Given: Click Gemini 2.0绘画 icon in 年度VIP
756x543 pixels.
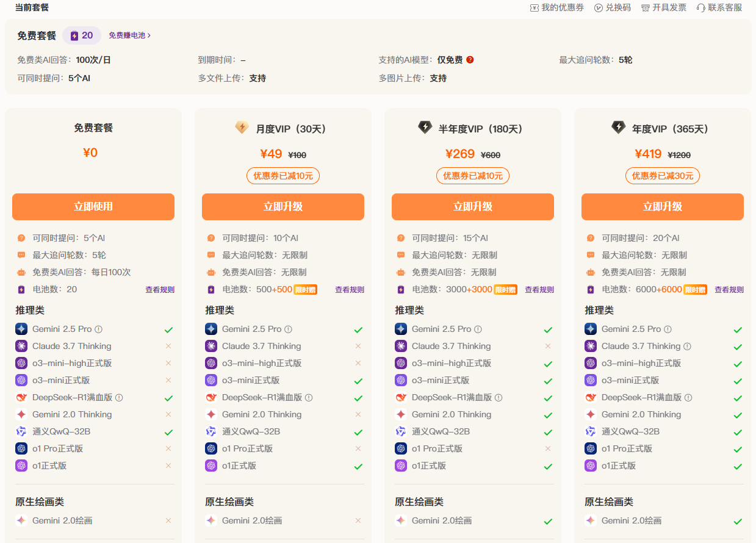Looking at the screenshot, I should coord(591,520).
